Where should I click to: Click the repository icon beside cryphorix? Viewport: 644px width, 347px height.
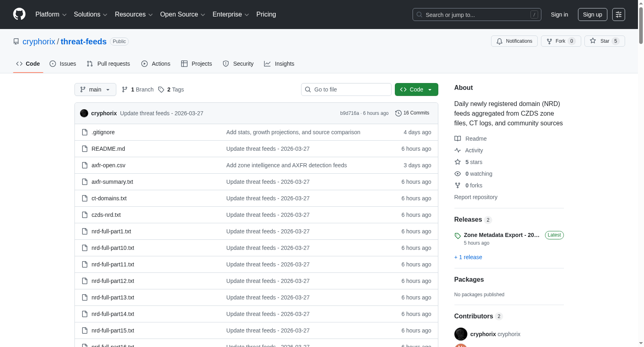coord(16,42)
